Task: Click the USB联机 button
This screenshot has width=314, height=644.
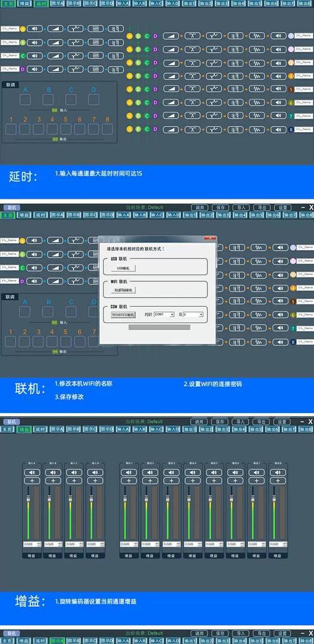Action: click(123, 268)
